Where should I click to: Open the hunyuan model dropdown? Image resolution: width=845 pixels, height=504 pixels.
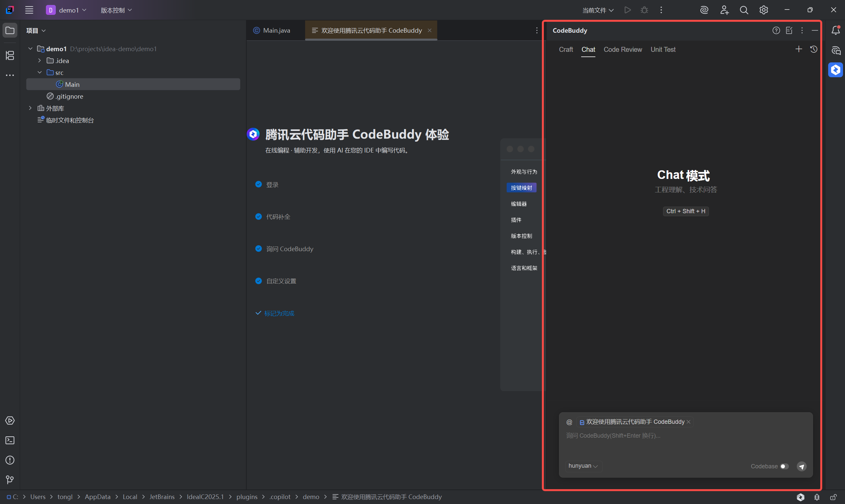pyautogui.click(x=583, y=466)
